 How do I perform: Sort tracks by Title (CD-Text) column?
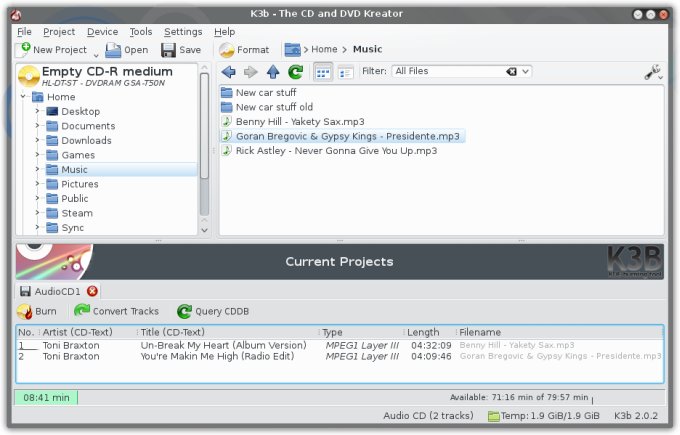coord(228,332)
